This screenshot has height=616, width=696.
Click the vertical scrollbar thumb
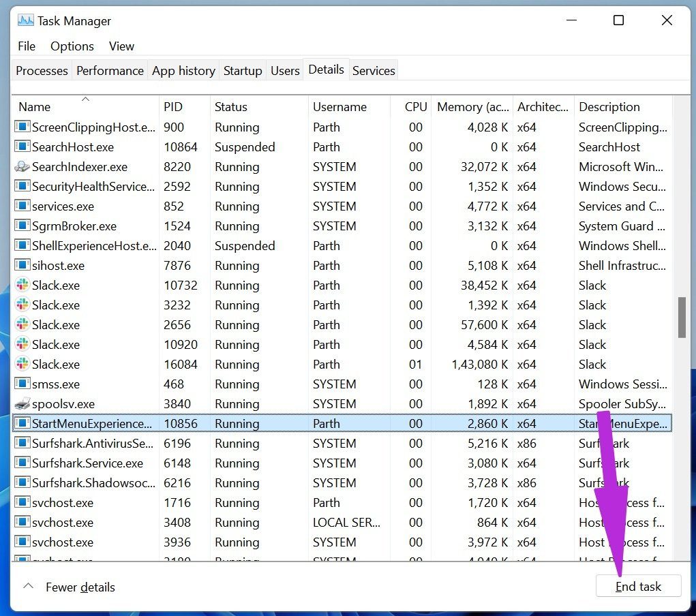(x=682, y=318)
